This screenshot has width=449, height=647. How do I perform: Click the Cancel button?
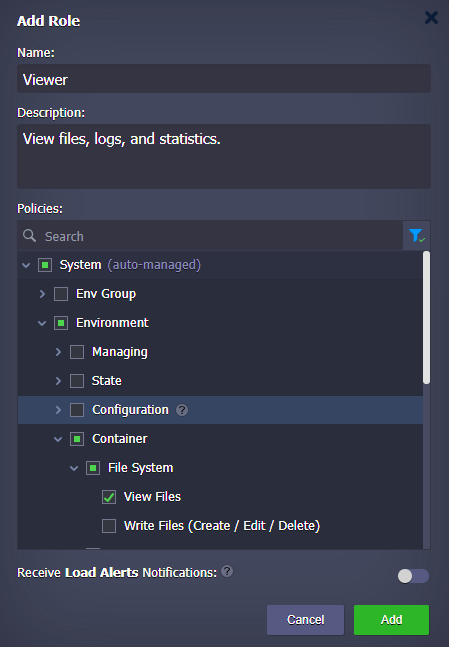pyautogui.click(x=305, y=620)
